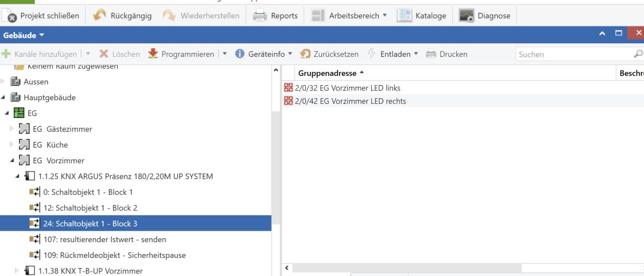644x276 pixels.
Task: Open the Kataloge book icon
Action: (x=405, y=16)
